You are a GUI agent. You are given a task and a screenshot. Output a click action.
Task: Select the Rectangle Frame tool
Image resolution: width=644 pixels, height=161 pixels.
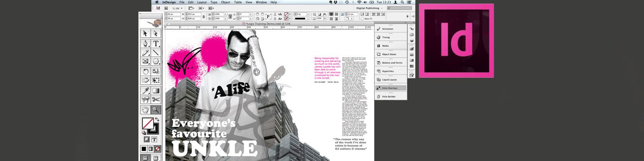point(145,62)
